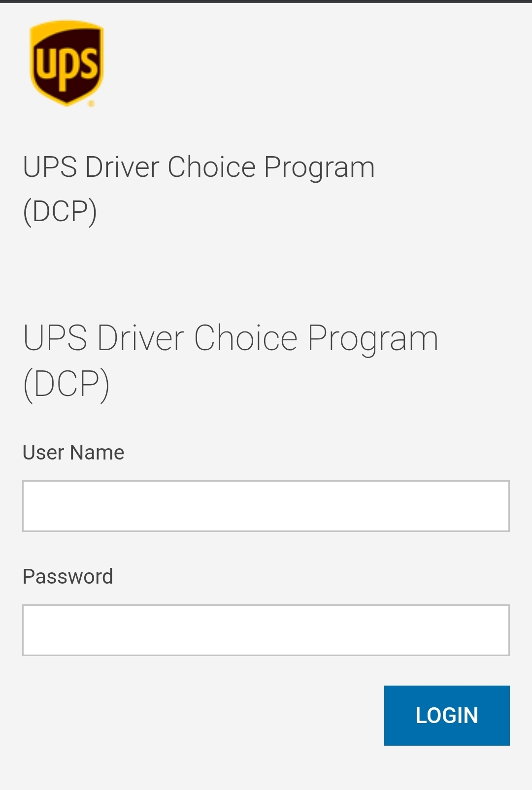This screenshot has width=532, height=790.
Task: Click the registered trademark symbol beside the logo
Action: pos(91,104)
